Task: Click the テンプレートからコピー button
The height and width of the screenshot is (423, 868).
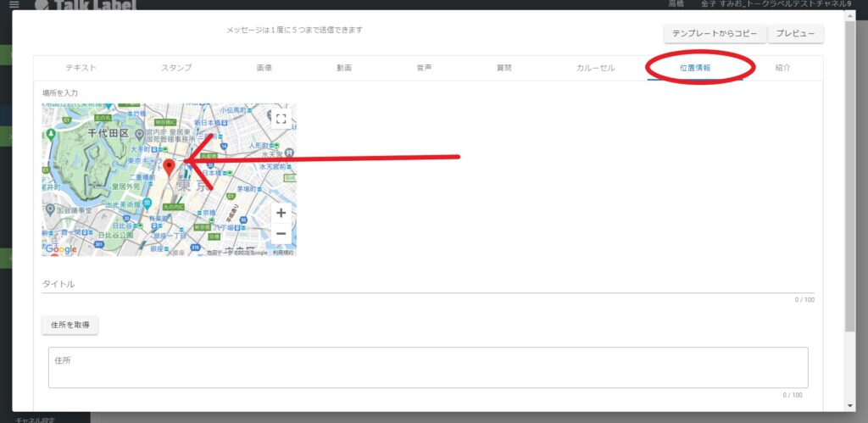Action: click(x=714, y=34)
